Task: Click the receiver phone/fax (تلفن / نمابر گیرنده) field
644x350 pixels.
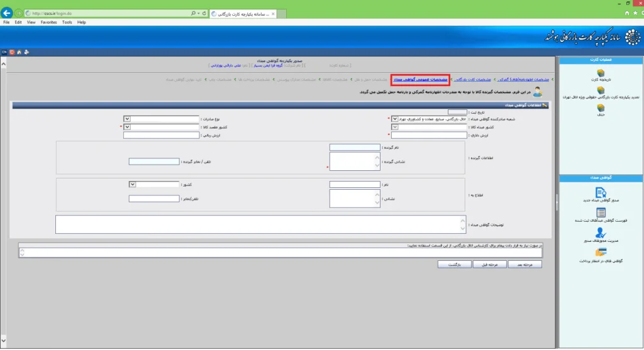Action: 154,161
